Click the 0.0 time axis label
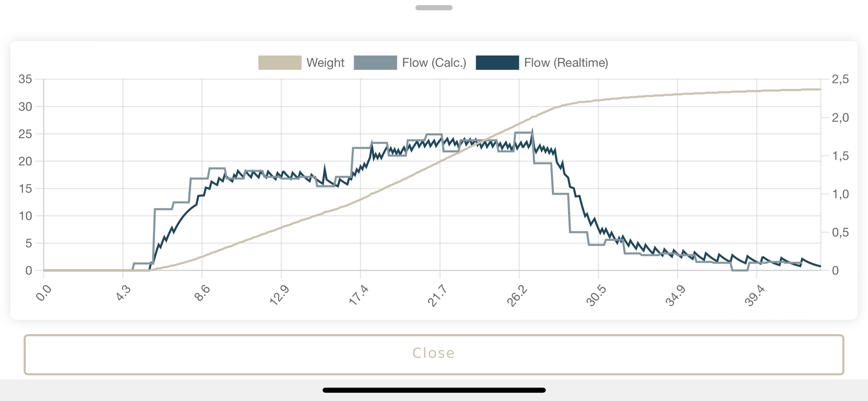The height and width of the screenshot is (401, 868). [x=44, y=294]
